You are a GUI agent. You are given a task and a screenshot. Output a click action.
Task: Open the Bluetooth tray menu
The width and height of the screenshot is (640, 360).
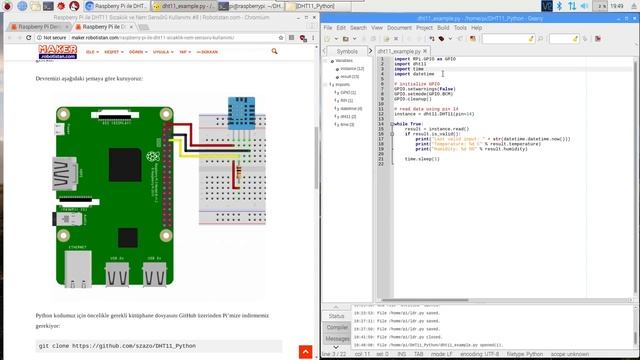560,6
